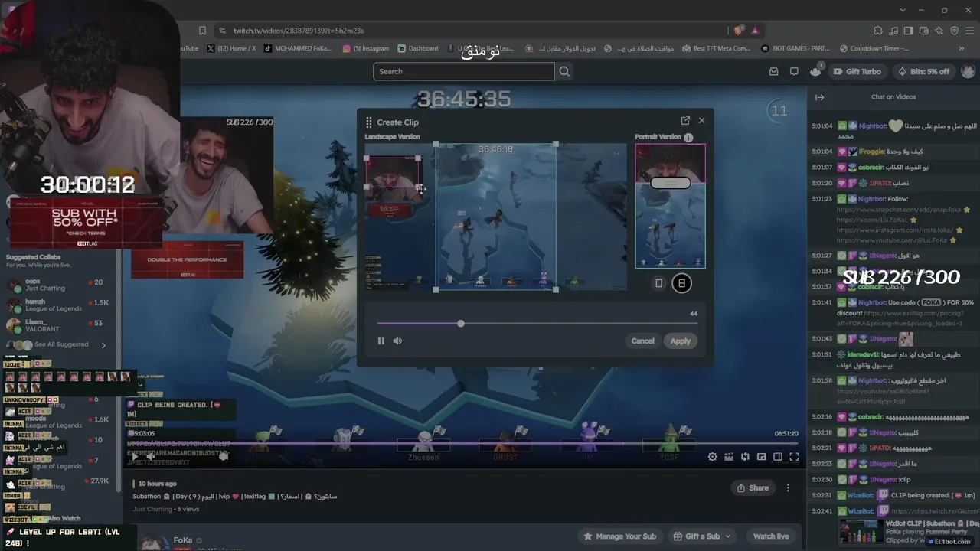980x551 pixels.
Task: Click the WizBot clip thumbnail in chat
Action: pos(861,532)
